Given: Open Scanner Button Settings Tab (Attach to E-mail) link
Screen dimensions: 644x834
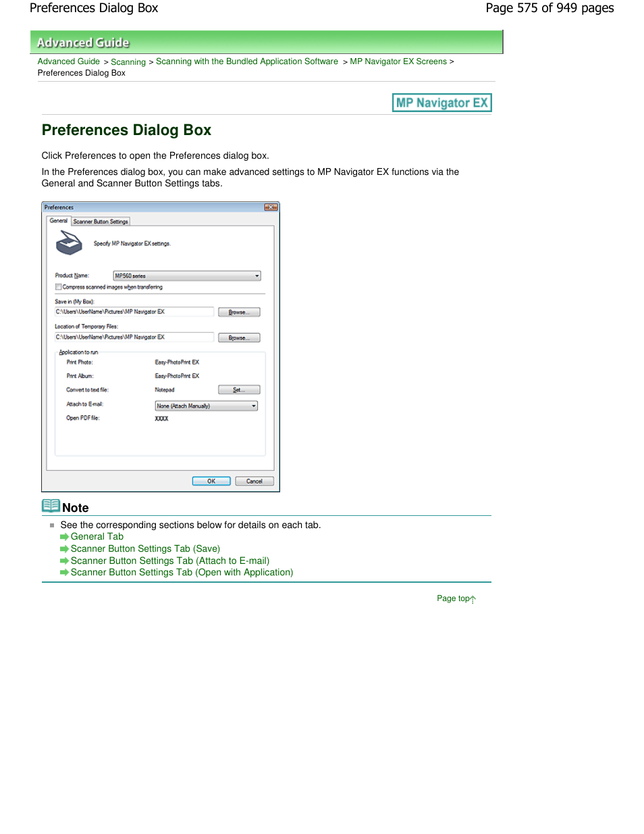Looking at the screenshot, I should (170, 561).
